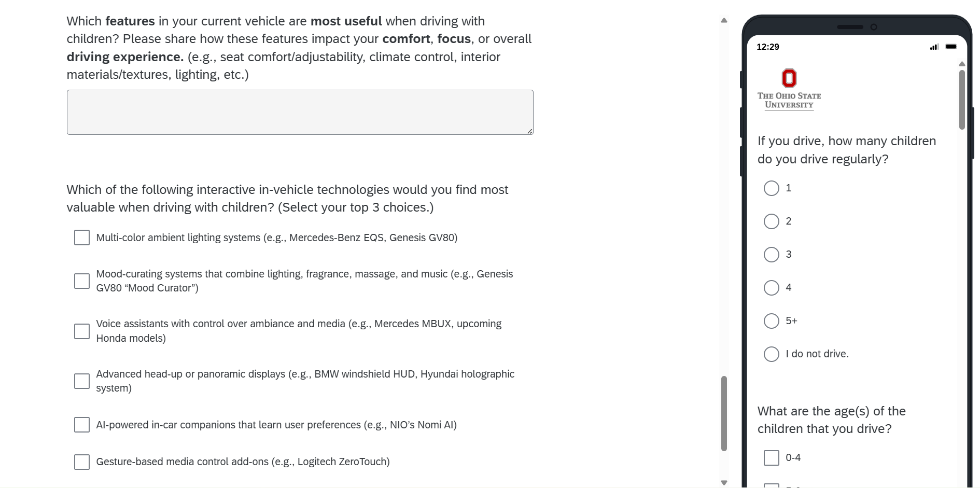Select the 5+ children radio button
This screenshot has width=980, height=488.
point(771,321)
